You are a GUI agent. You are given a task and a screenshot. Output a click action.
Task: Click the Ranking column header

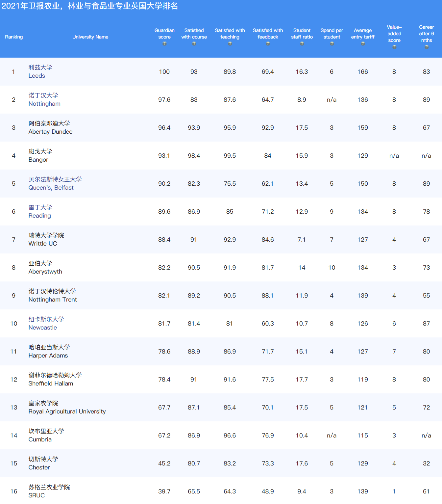(14, 37)
